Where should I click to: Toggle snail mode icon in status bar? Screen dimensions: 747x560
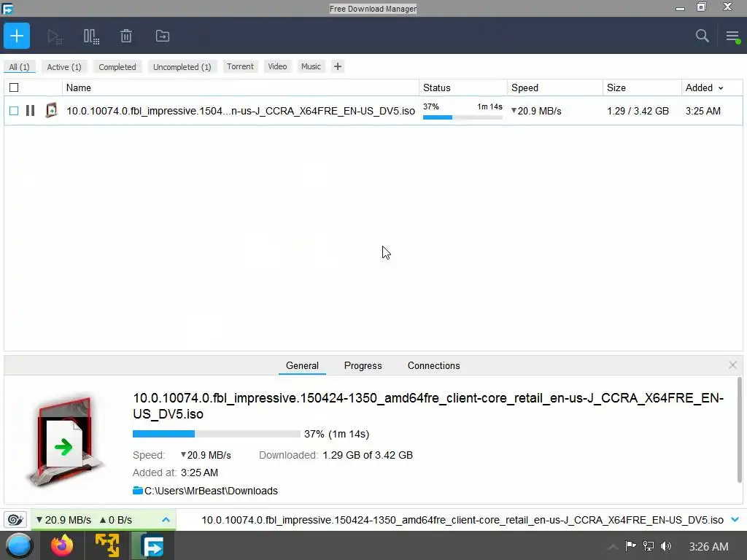[15, 519]
